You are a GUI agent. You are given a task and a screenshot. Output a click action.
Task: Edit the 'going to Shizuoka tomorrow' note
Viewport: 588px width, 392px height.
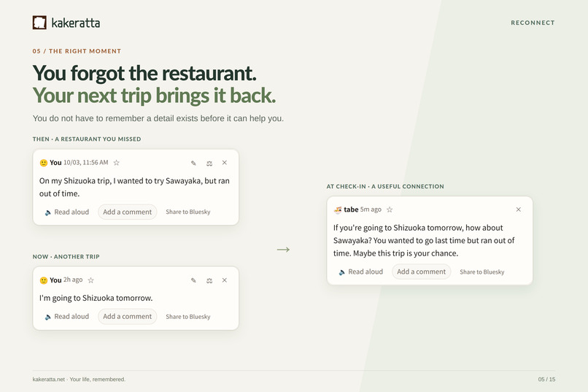point(193,280)
